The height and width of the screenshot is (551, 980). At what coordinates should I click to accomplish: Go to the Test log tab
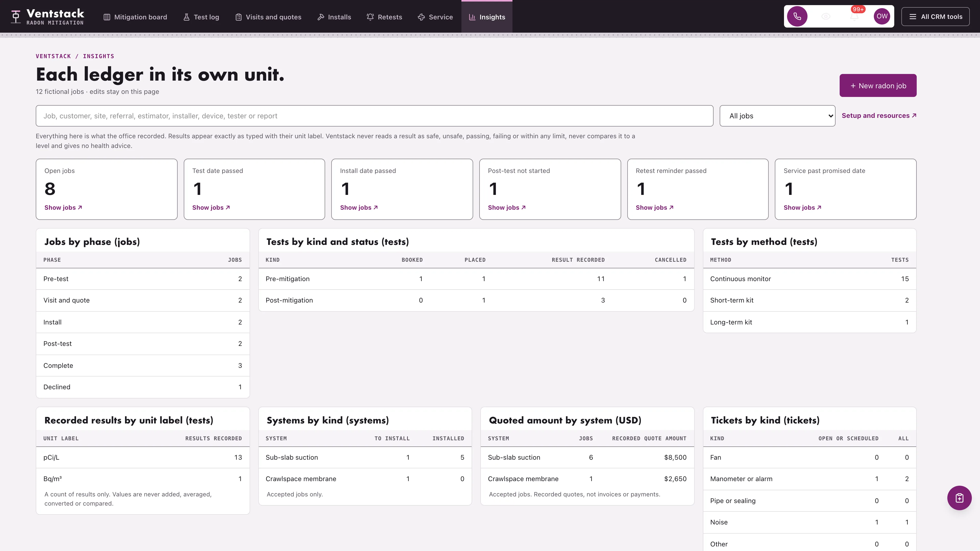pos(201,17)
